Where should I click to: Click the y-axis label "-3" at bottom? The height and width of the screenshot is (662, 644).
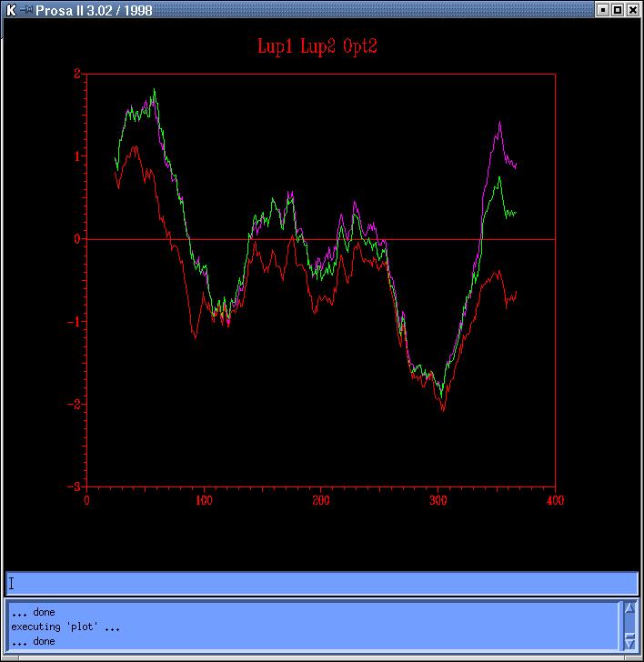pos(75,486)
